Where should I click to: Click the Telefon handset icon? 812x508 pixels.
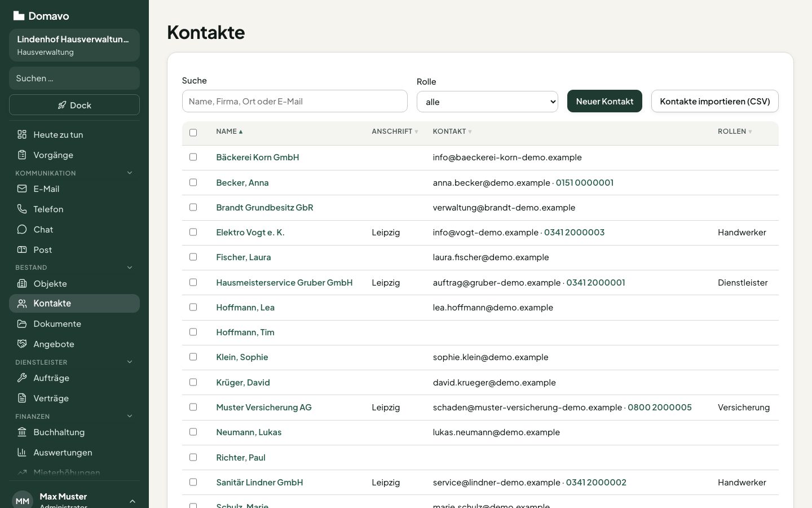[22, 209]
